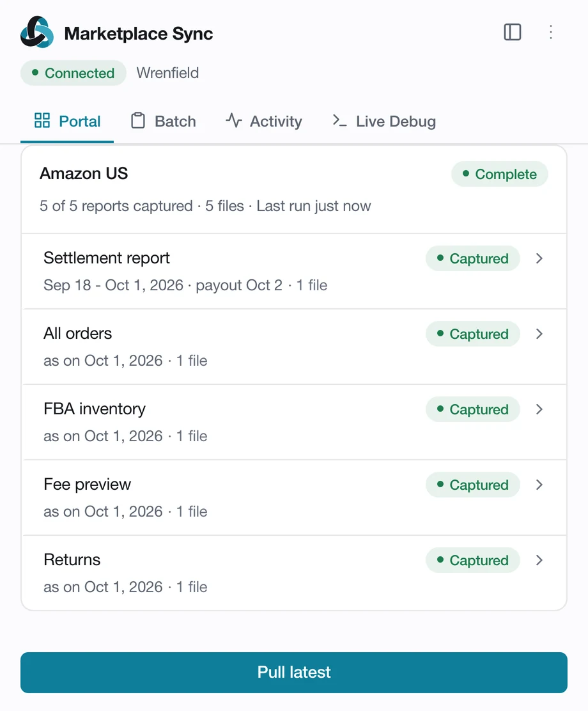The height and width of the screenshot is (711, 588).
Task: Click the Captured badge for Fee preview
Action: point(472,485)
